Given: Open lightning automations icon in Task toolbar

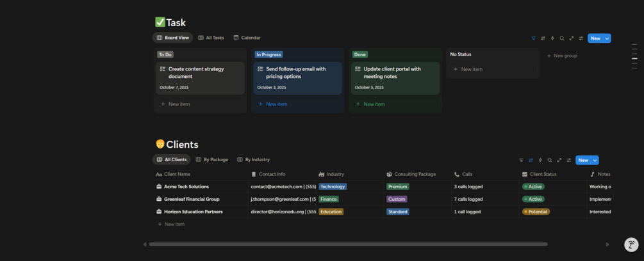Looking at the screenshot, I should coord(552,38).
